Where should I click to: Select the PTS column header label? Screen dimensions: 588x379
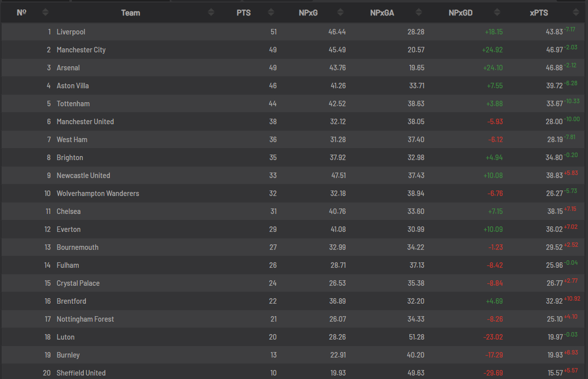point(244,13)
